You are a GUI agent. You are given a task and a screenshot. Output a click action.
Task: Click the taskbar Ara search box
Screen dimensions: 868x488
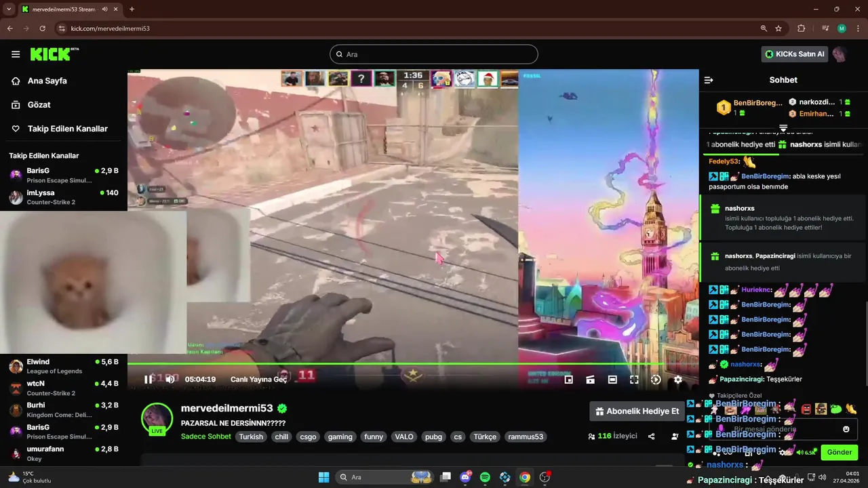(x=383, y=477)
